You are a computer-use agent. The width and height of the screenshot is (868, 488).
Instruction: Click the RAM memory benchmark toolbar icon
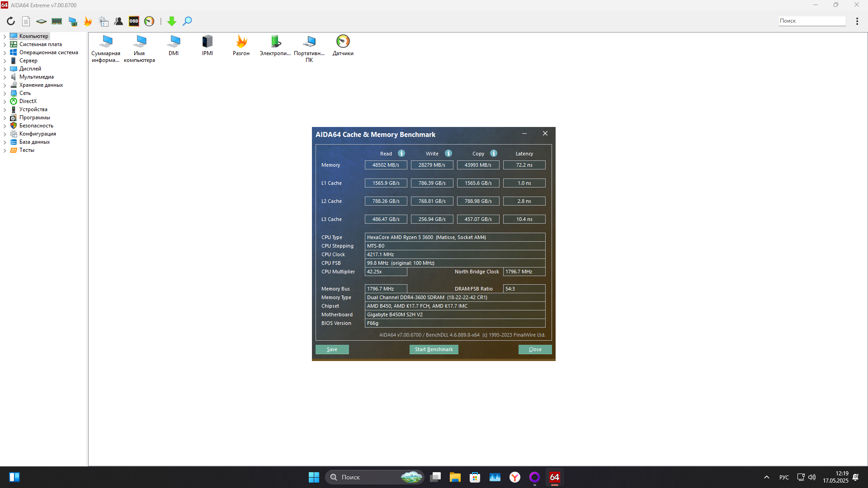pyautogui.click(x=57, y=21)
